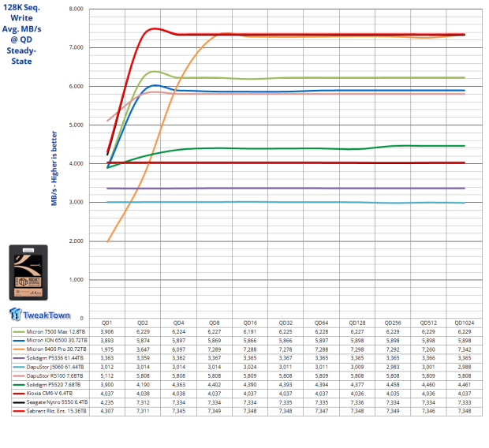Click the dark red Kioxia CM6-V legend swatch

click(x=18, y=394)
